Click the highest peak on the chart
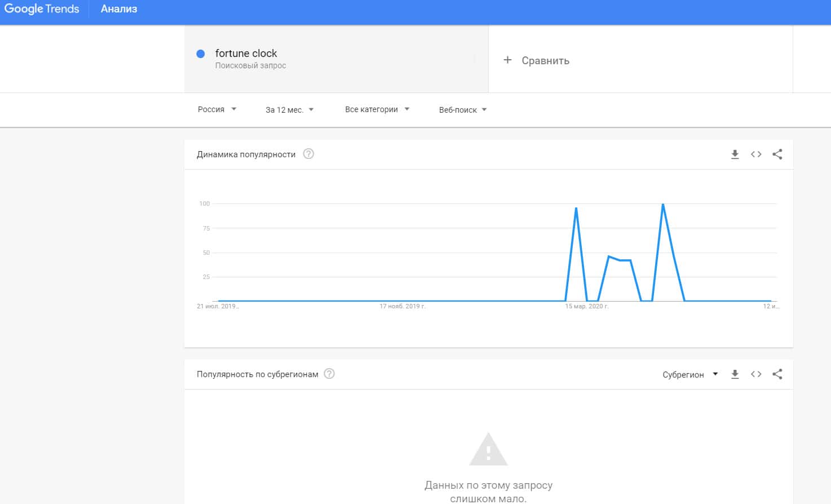This screenshot has width=831, height=504. point(663,204)
